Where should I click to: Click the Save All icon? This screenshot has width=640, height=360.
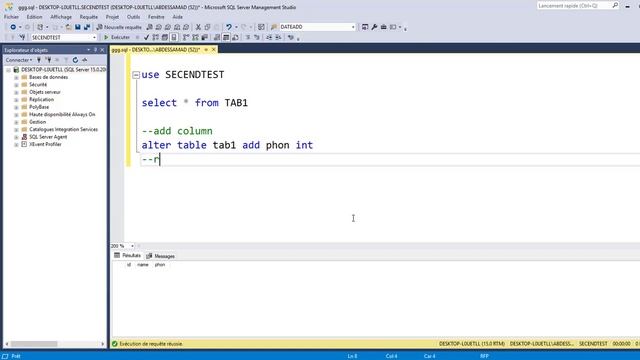(x=87, y=27)
